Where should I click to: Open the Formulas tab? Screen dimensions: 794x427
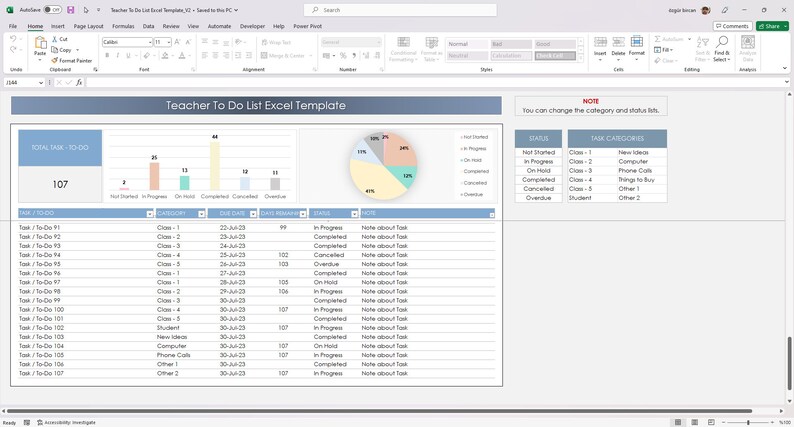click(x=123, y=26)
